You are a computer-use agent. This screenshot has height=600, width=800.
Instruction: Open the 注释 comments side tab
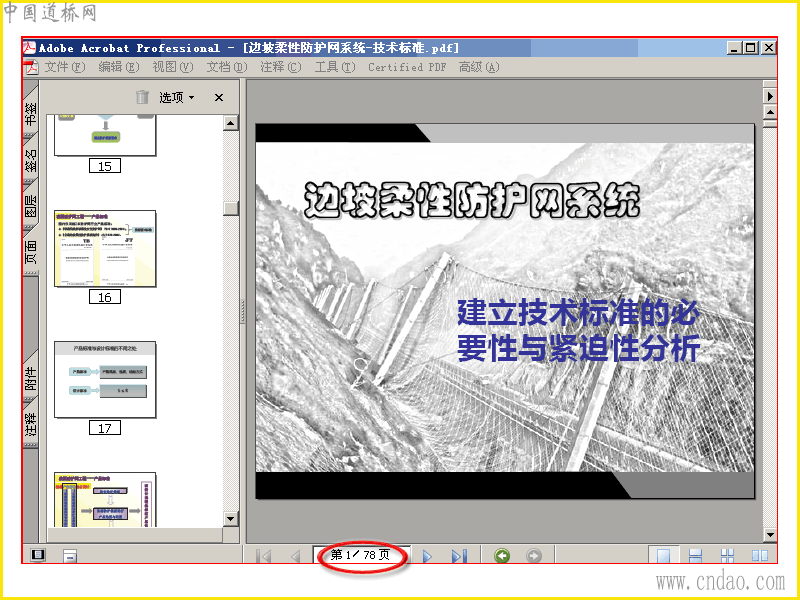click(31, 424)
